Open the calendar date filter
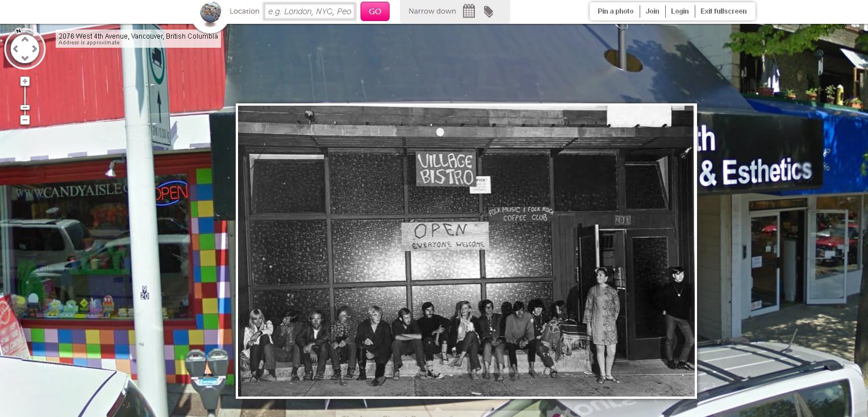The image size is (868, 417). point(469,11)
